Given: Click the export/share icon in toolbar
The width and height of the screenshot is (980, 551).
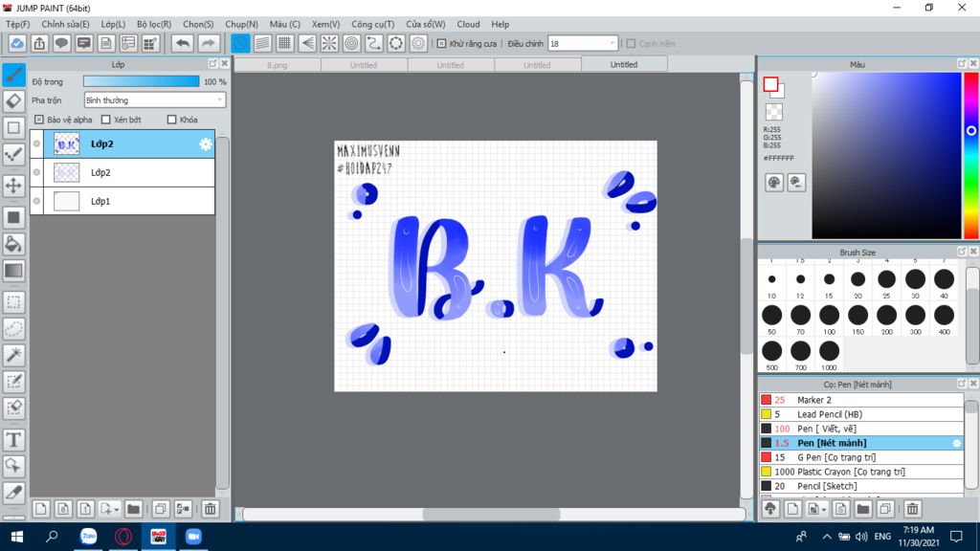Looking at the screenshot, I should [x=39, y=43].
